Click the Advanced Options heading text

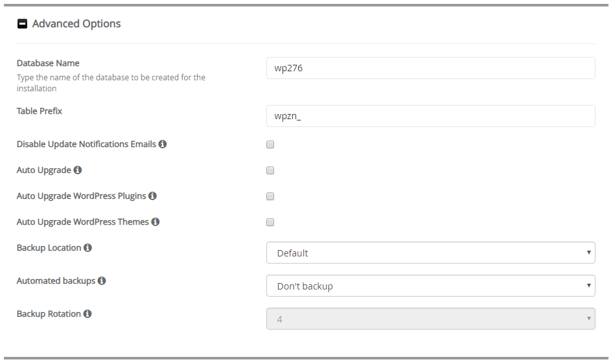[76, 24]
